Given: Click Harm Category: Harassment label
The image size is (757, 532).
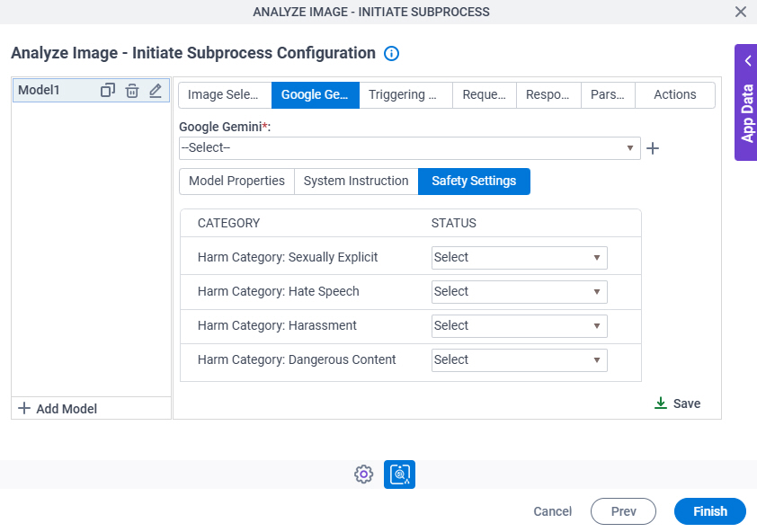Looking at the screenshot, I should [x=277, y=326].
